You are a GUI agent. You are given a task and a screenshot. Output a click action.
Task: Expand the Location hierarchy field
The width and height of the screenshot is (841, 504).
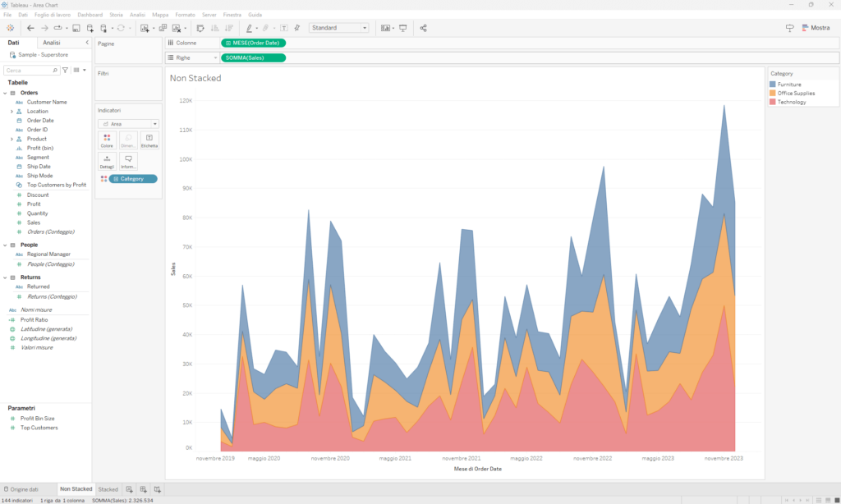11,111
